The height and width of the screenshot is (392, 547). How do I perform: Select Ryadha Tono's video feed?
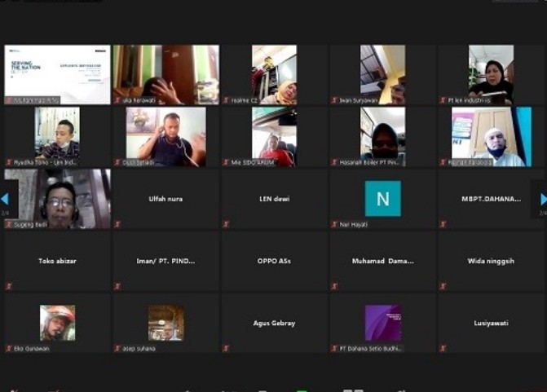[57, 137]
